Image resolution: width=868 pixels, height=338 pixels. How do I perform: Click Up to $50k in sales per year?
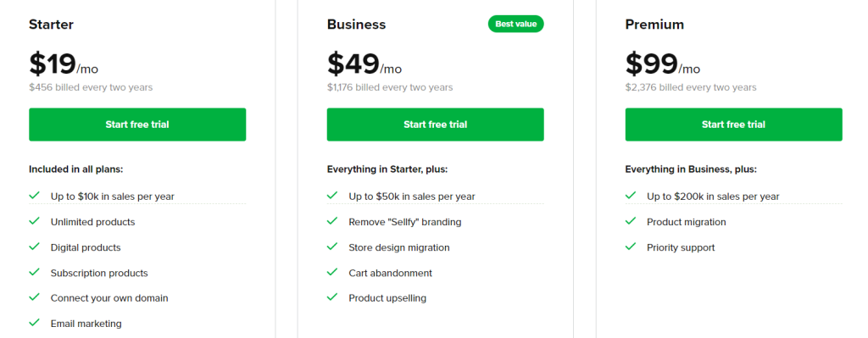coord(412,197)
